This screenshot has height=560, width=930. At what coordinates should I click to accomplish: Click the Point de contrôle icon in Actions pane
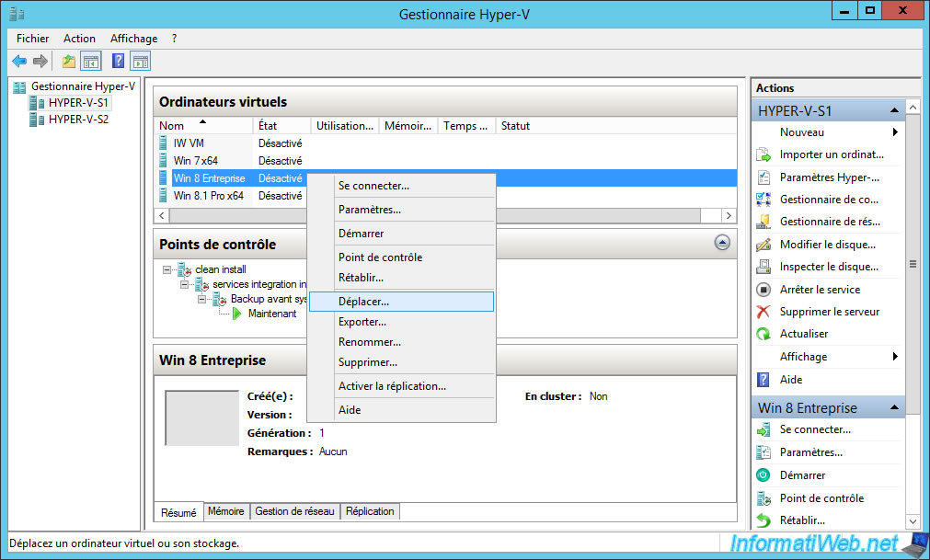764,498
